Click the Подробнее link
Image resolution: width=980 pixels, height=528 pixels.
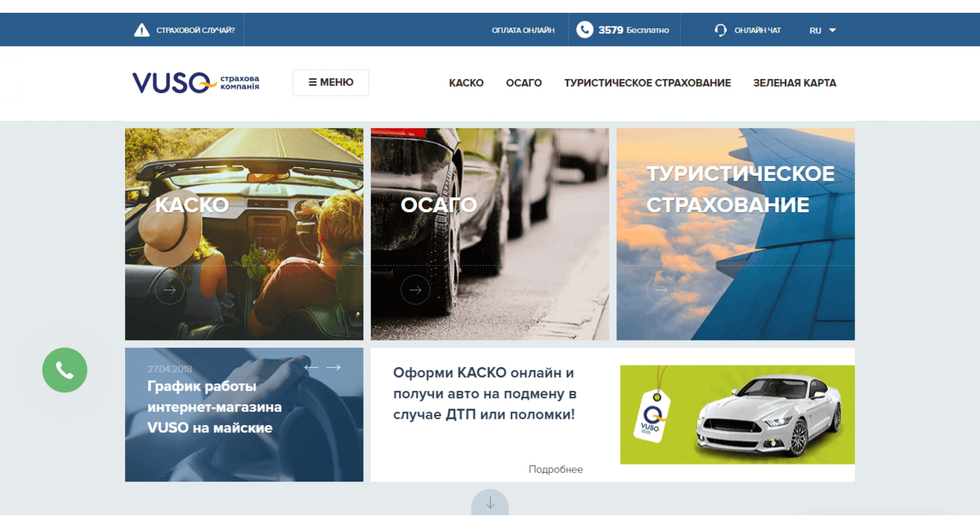555,469
